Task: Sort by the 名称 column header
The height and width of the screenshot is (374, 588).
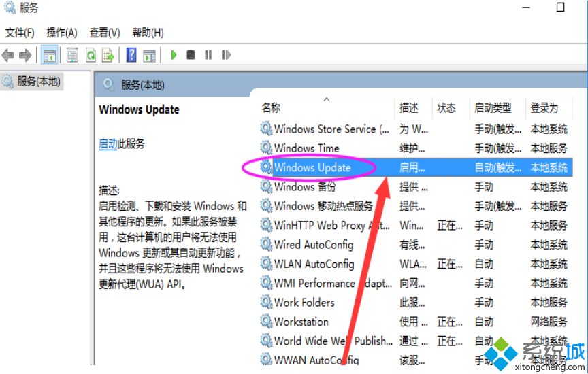Action: 271,108
